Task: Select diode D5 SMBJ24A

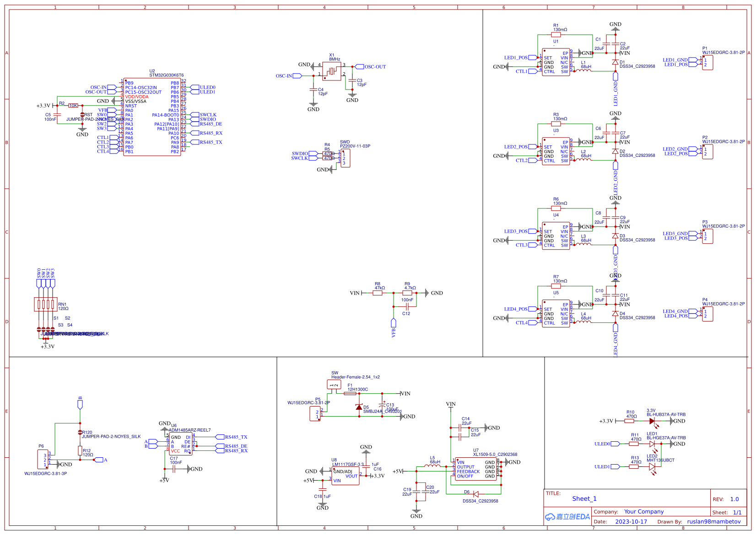Action: click(x=360, y=407)
